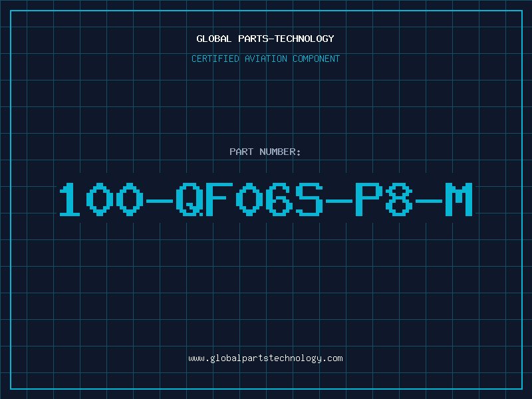532x399 pixels.
Task: Open the www.globalpartstechnology.com link
Action: click(x=265, y=358)
